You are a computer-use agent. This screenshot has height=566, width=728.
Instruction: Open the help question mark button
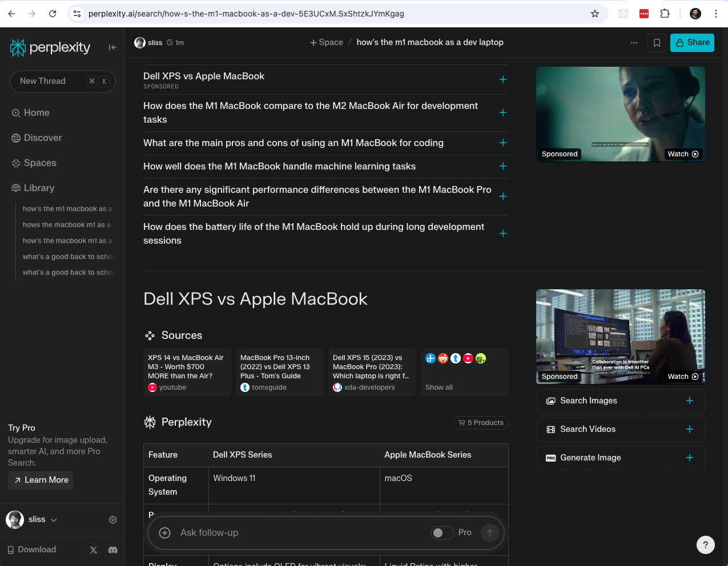click(706, 545)
